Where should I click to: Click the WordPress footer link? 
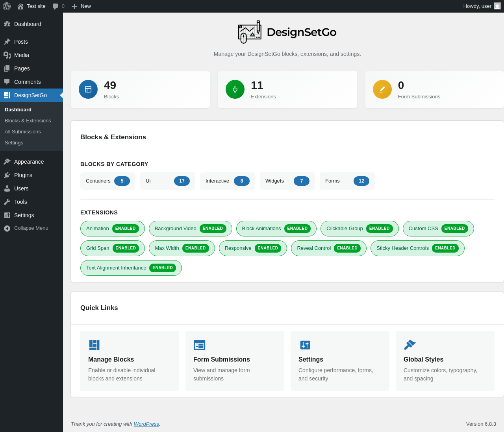146,424
